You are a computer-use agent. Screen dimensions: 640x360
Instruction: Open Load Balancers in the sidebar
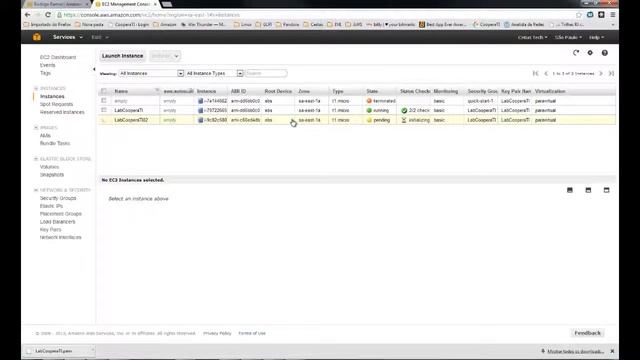(x=58, y=222)
